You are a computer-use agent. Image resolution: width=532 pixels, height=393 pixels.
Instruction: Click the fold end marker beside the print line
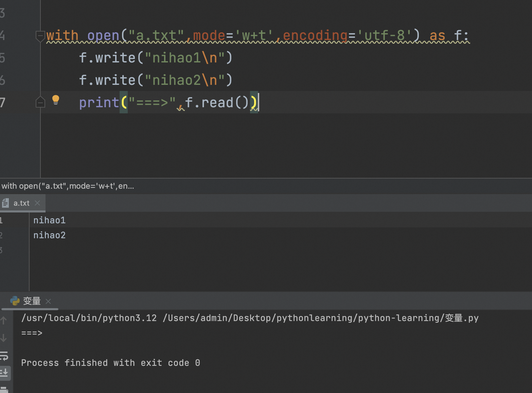(x=40, y=102)
